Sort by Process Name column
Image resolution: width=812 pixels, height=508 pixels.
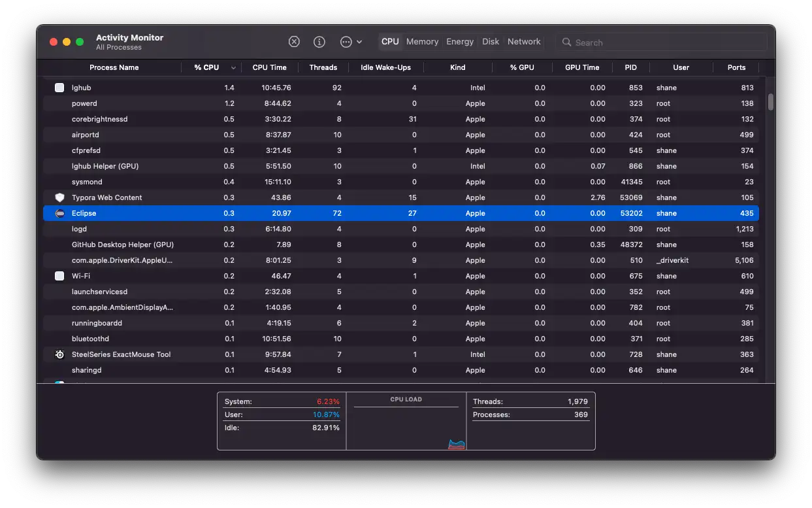point(114,67)
